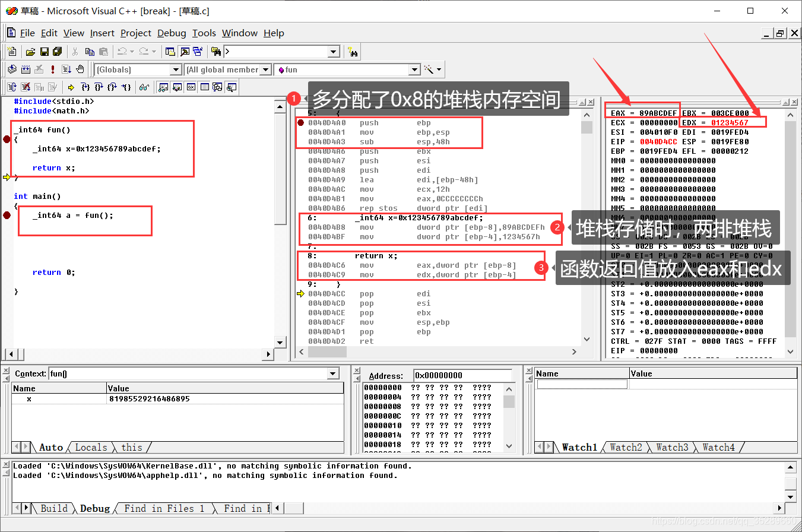
Task: Click the Step Out debug icon
Action: click(x=112, y=87)
